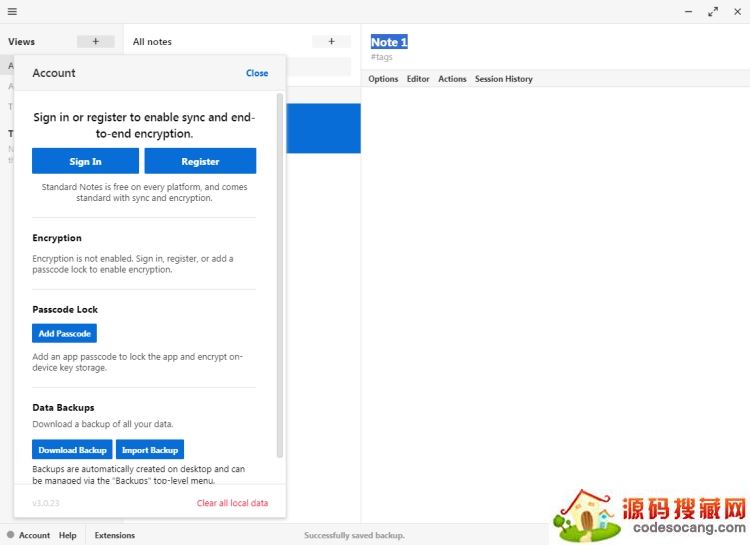
Task: Open the Session History menu
Action: 503,79
